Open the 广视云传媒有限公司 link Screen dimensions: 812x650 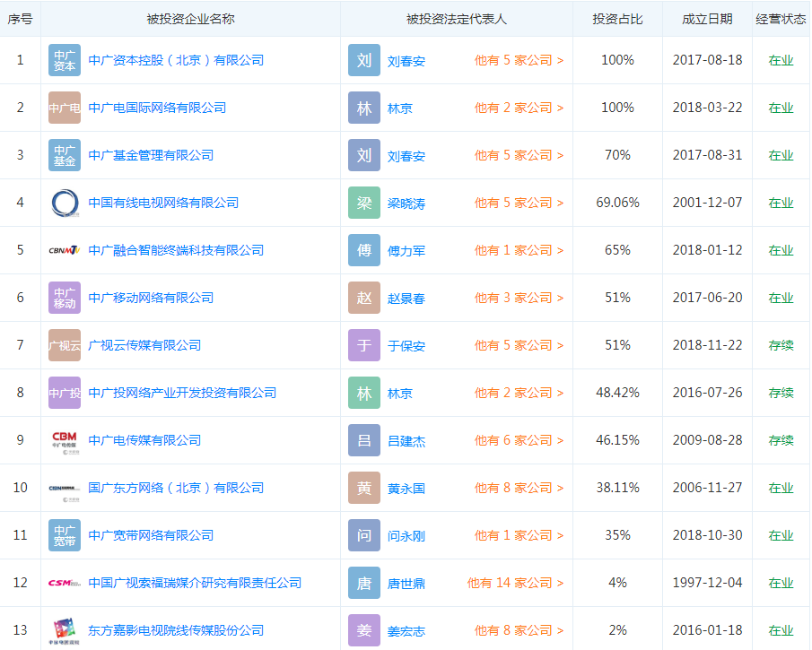pyautogui.click(x=144, y=346)
